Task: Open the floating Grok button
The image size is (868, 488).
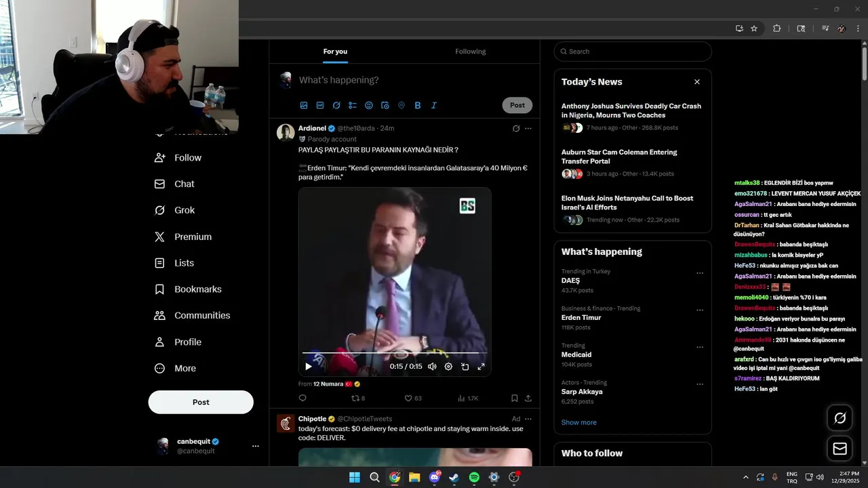Action: tap(840, 418)
